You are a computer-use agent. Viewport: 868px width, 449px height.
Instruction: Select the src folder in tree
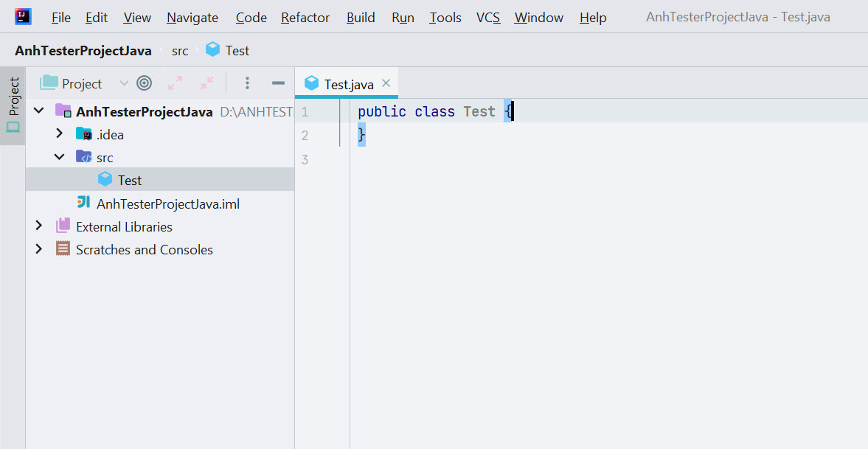tap(105, 158)
